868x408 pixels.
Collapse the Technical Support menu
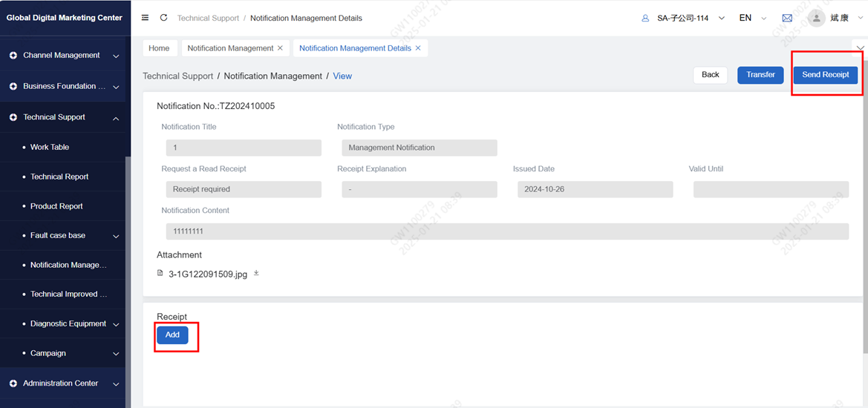(116, 117)
